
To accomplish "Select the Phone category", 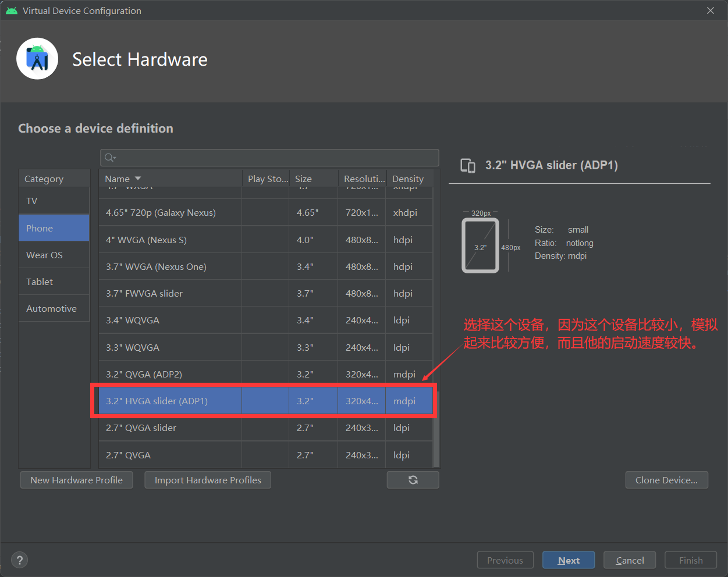I will pos(54,228).
